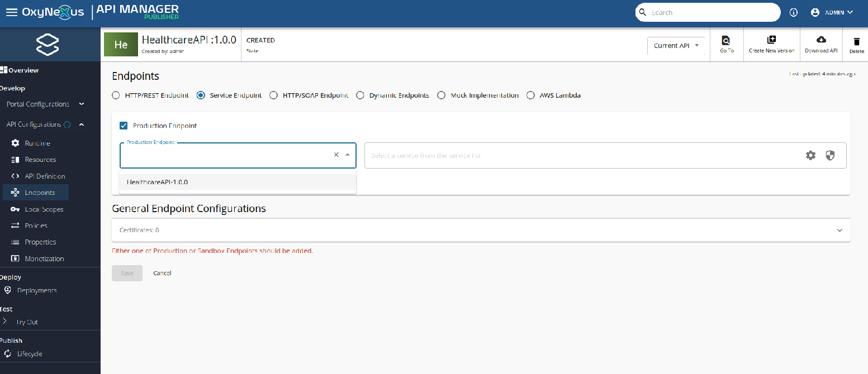Expand the Certificates panel chevron
The height and width of the screenshot is (374, 868).
click(x=839, y=230)
